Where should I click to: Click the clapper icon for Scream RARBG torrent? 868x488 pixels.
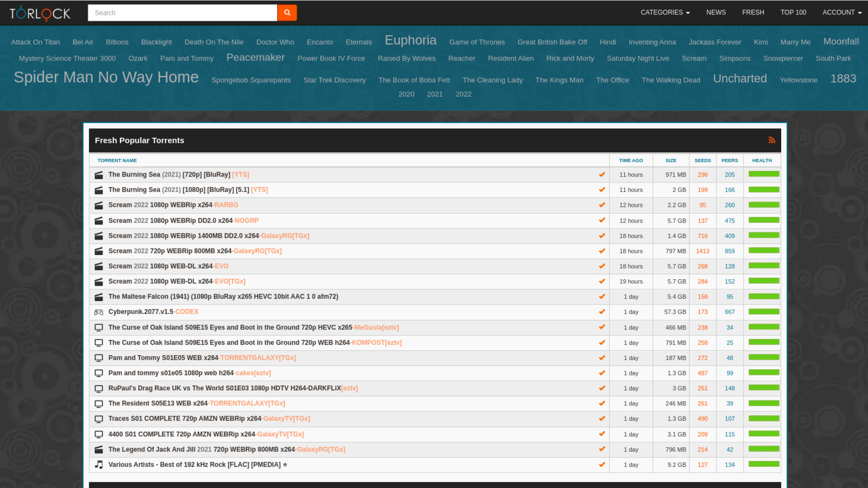pos(99,205)
